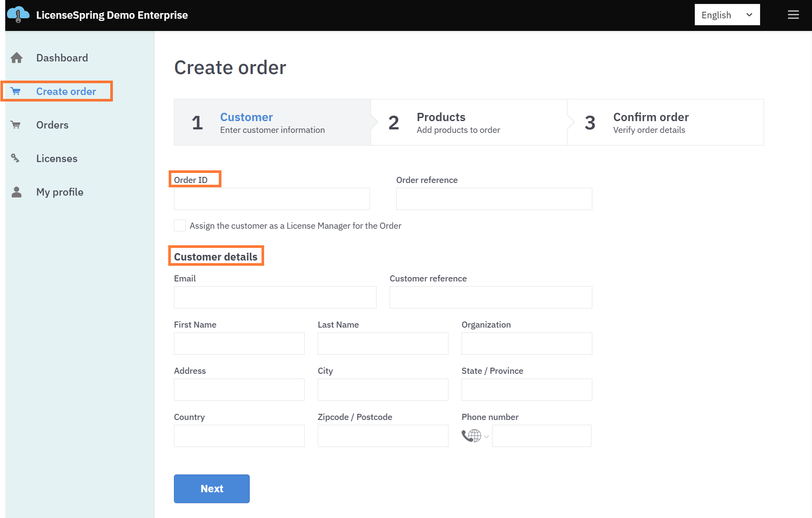Image resolution: width=812 pixels, height=518 pixels.
Task: Go to step 3 Confirm order
Action: 665,122
